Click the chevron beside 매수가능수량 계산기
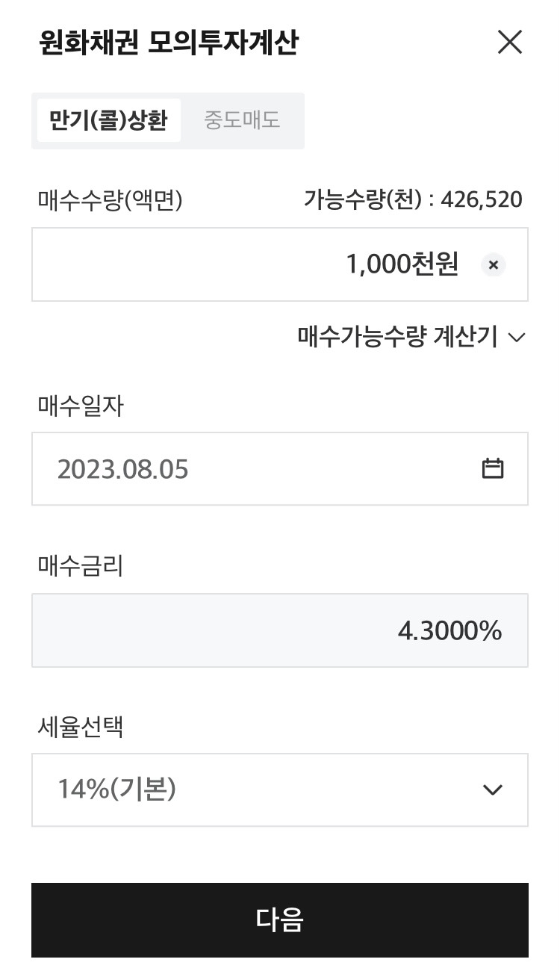Viewport: 560px width, 971px height. click(517, 338)
